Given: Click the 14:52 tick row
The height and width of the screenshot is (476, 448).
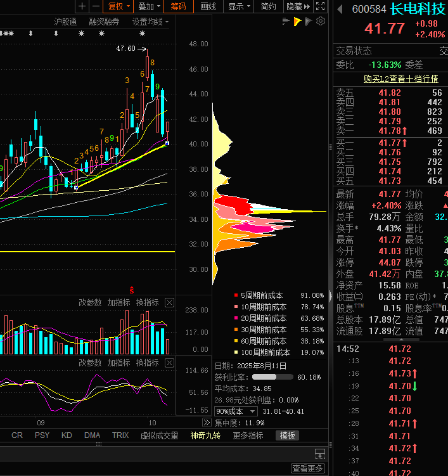Looking at the screenshot, I should pyautogui.click(x=390, y=349).
